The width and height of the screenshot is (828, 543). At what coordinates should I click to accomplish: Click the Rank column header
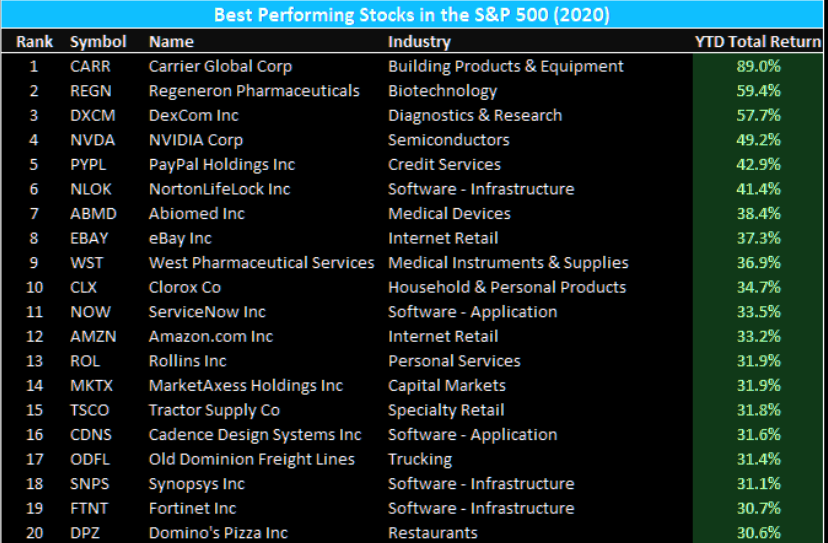pyautogui.click(x=34, y=42)
